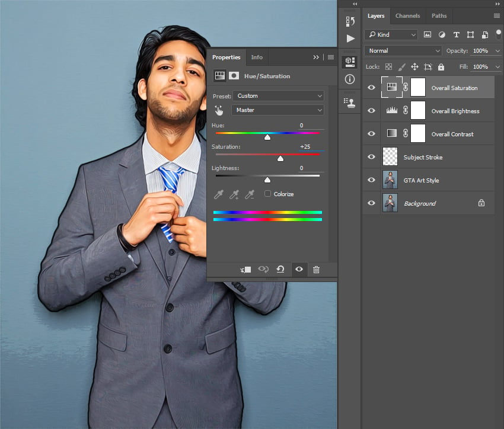Select the Subject Stroke layer thumbnail
Image resolution: width=504 pixels, height=429 pixels.
click(x=390, y=156)
